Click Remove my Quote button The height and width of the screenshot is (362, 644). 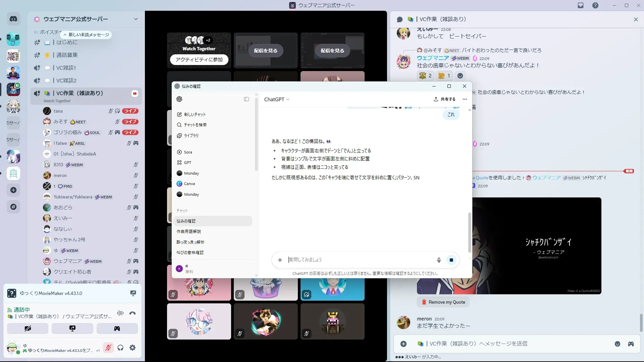[x=443, y=302]
